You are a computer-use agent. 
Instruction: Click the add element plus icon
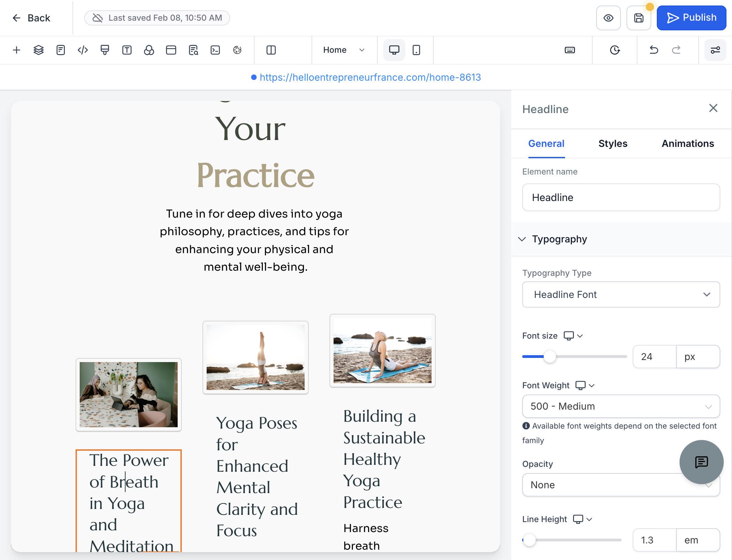pyautogui.click(x=17, y=50)
